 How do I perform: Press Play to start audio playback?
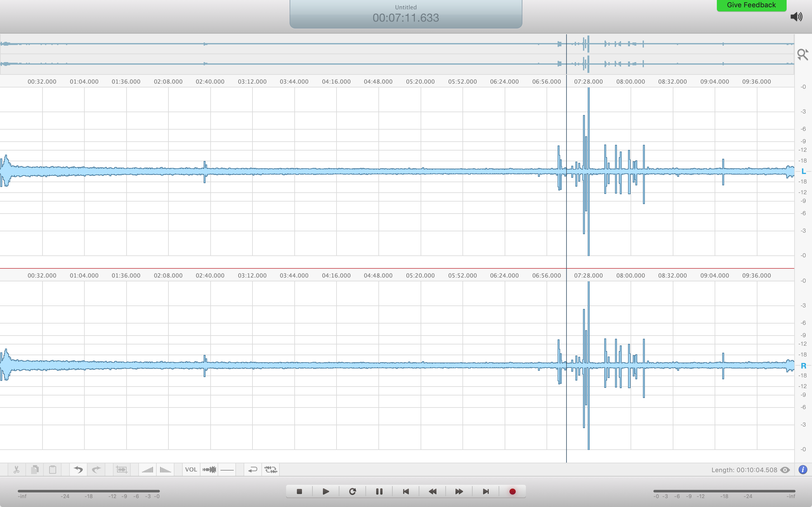point(326,491)
